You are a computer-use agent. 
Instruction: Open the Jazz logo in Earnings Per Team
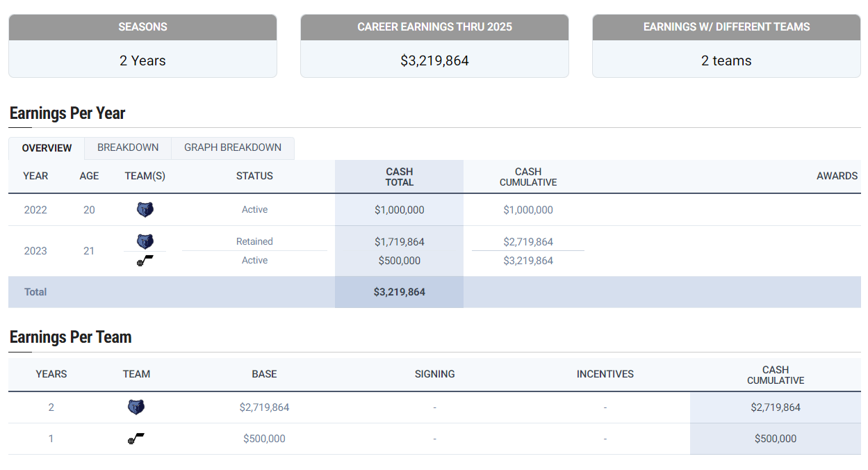coord(136,439)
